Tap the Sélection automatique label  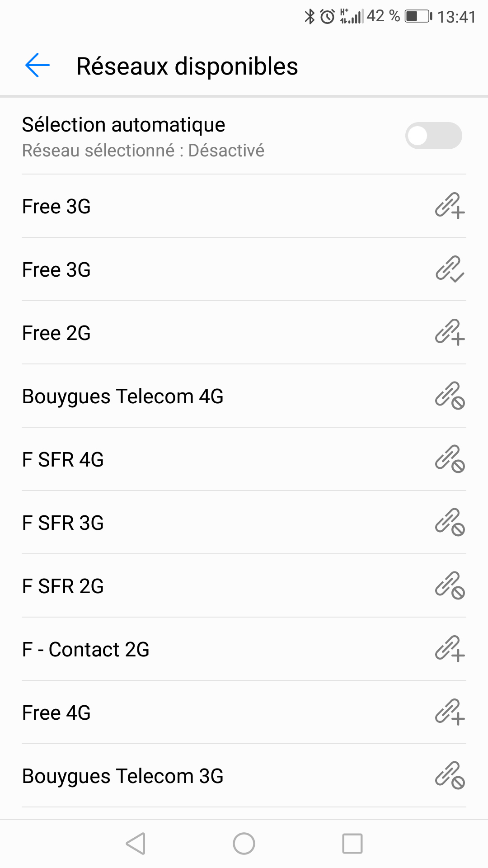tap(123, 125)
